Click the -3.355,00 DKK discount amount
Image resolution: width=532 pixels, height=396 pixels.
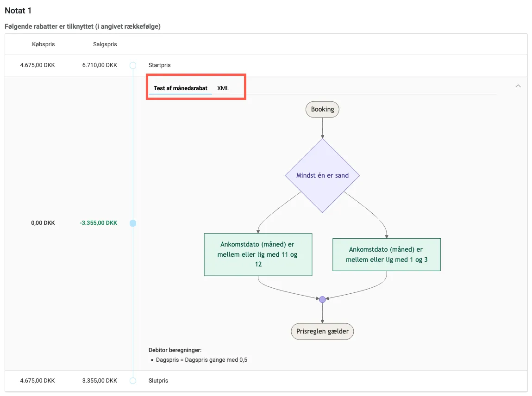(99, 223)
